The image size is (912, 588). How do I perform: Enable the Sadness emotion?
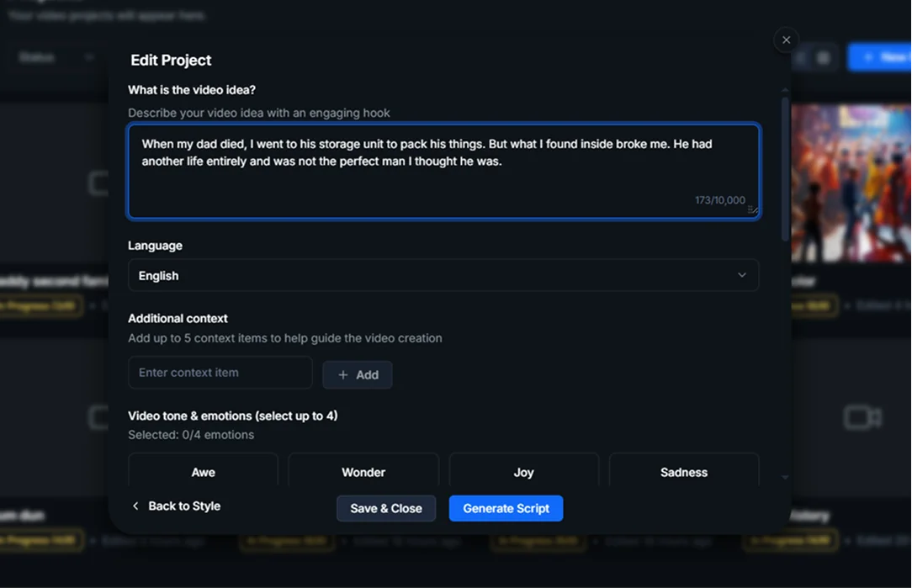pyautogui.click(x=684, y=472)
